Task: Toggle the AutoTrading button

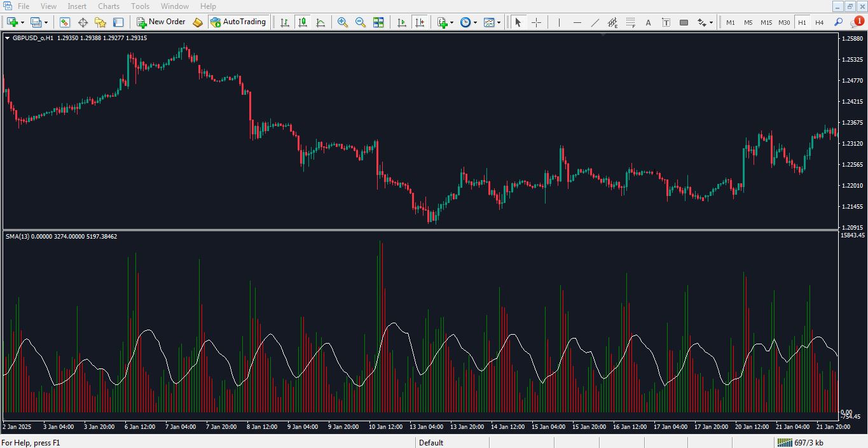Action: [x=238, y=22]
